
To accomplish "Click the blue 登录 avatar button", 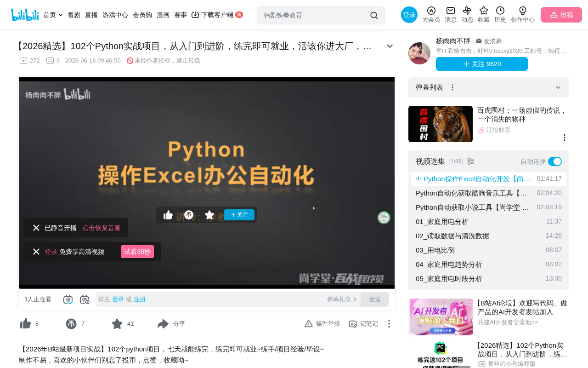I will 409,15.
